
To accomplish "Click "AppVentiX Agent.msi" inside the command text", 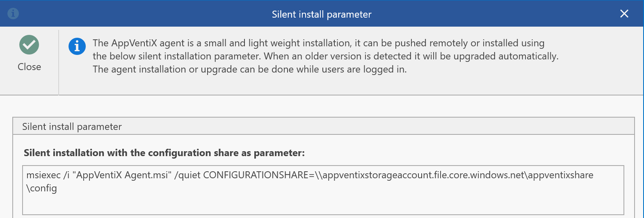I will [122, 175].
